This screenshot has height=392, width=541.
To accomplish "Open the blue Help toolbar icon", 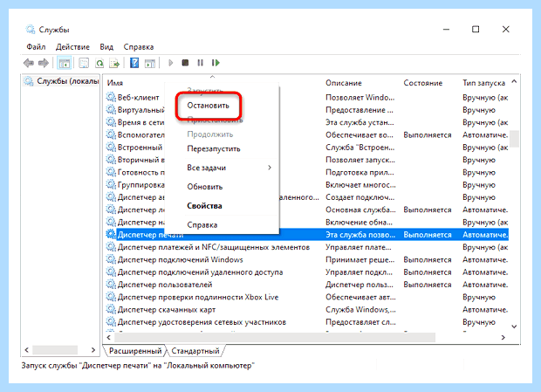I will tap(134, 63).
